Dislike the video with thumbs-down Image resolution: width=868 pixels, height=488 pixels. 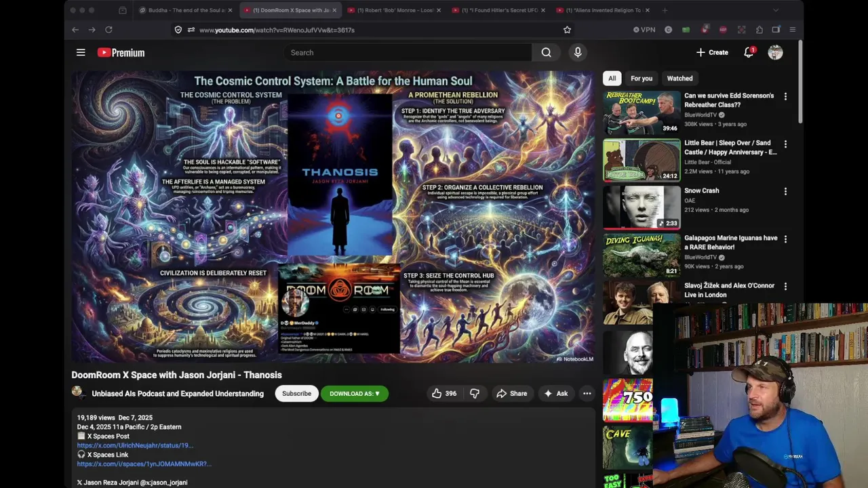[x=475, y=393]
